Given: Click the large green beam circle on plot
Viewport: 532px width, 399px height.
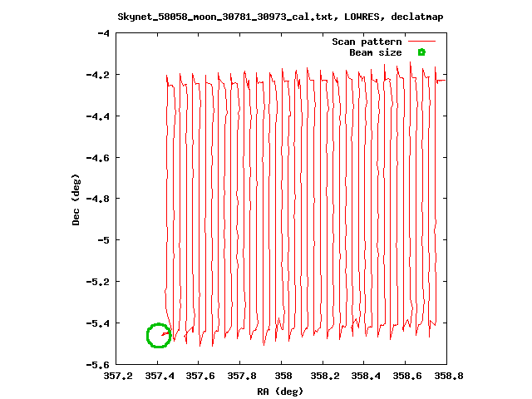Looking at the screenshot, I should pos(159,335).
